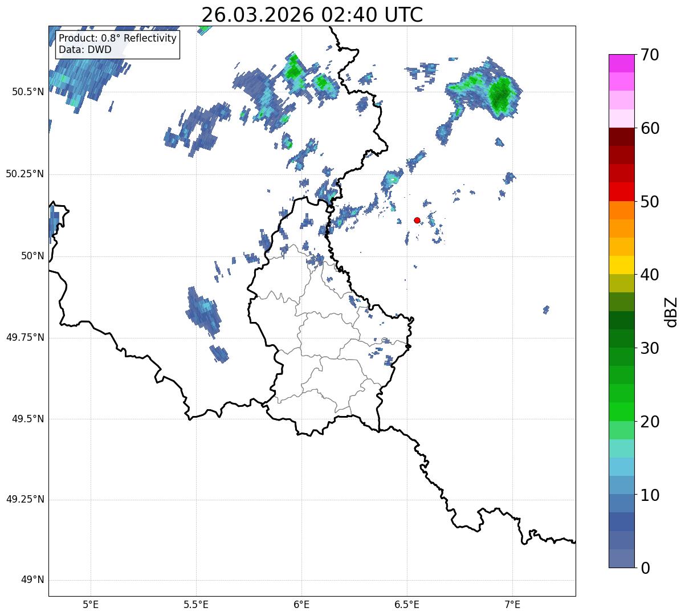The height and width of the screenshot is (616, 685).
Task: Click the colorbar tick label 0
Action: pos(645,568)
